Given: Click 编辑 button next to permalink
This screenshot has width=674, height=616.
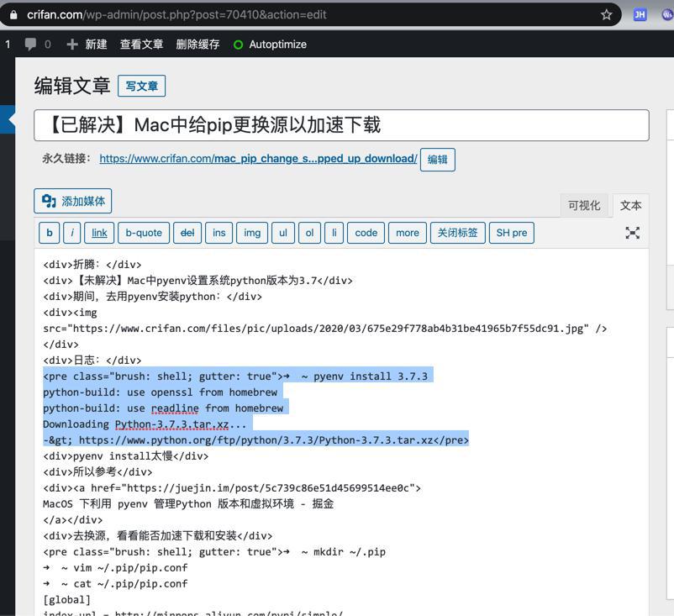Looking at the screenshot, I should (x=437, y=160).
